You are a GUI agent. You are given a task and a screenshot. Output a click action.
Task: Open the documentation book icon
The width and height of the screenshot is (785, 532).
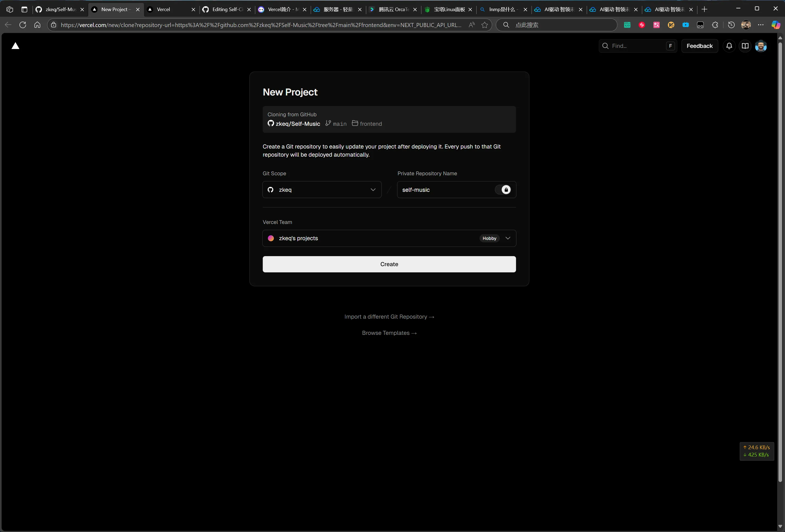click(x=745, y=46)
